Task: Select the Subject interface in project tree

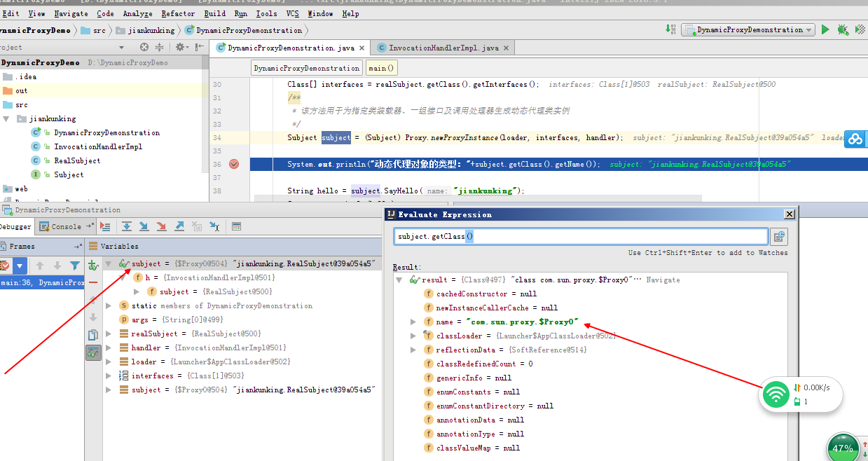Action: pyautogui.click(x=69, y=174)
